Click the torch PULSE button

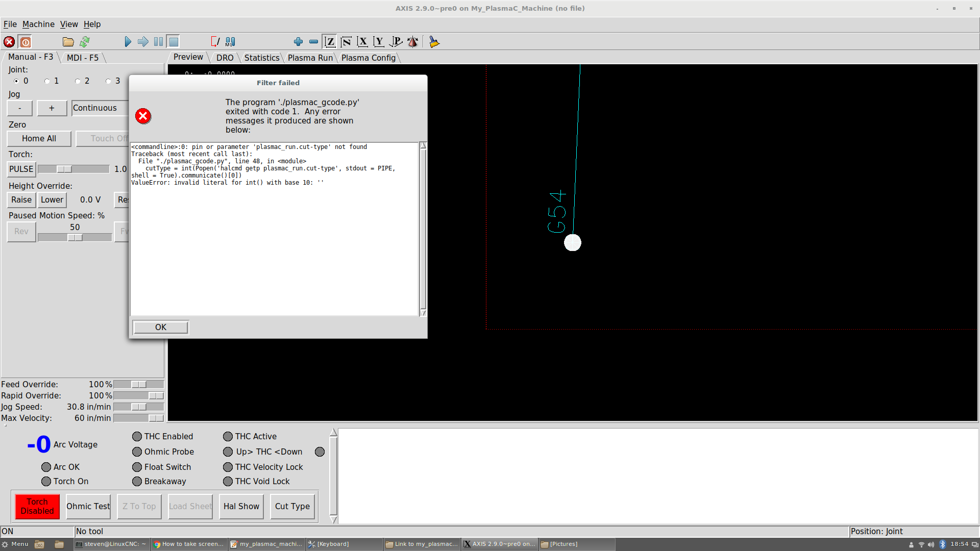pyautogui.click(x=21, y=169)
